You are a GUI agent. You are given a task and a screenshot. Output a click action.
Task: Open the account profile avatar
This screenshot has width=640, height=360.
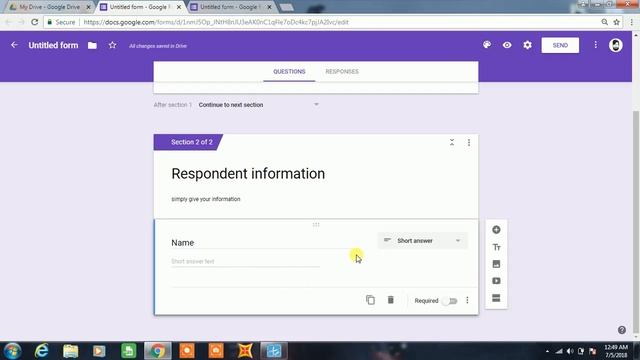pyautogui.click(x=616, y=45)
